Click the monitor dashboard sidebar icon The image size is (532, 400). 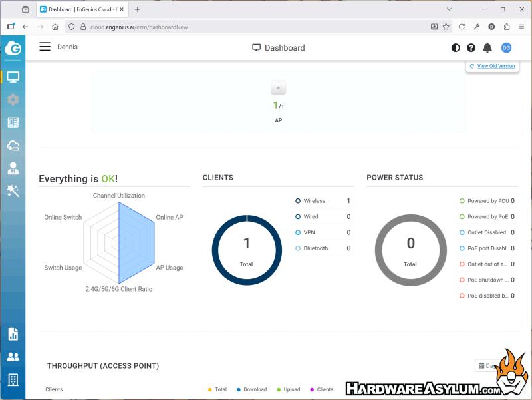pos(13,77)
